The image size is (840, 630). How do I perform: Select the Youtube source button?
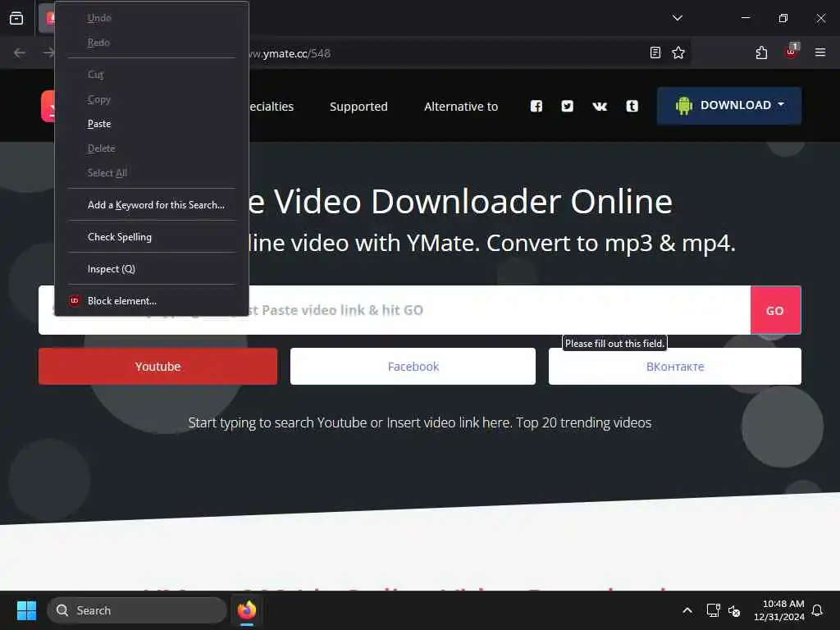(157, 367)
